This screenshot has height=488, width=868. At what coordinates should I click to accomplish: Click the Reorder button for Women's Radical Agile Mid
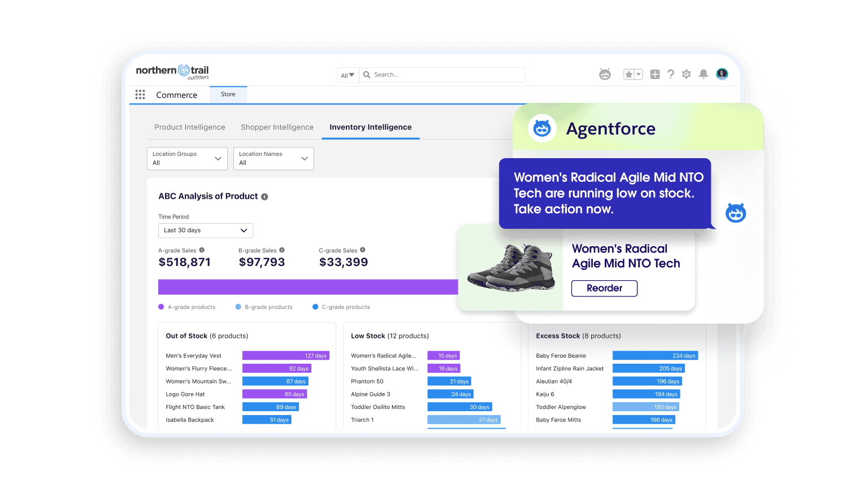[x=604, y=288]
